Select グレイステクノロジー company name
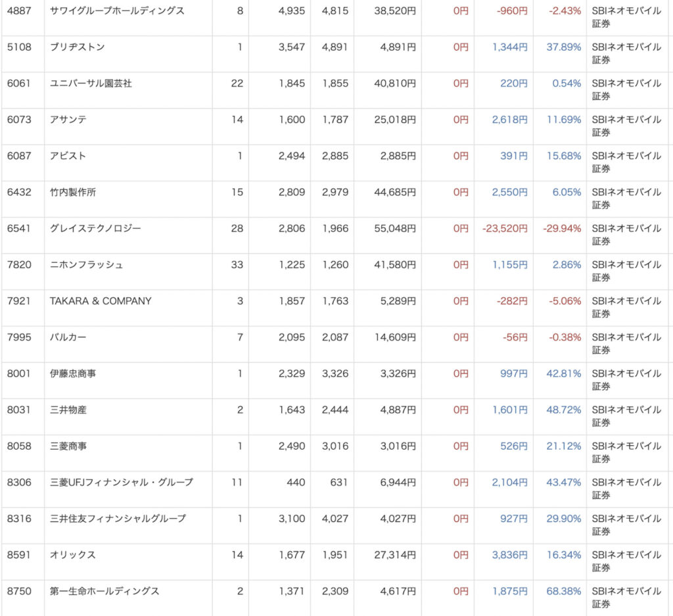This screenshot has width=673, height=616. click(95, 228)
